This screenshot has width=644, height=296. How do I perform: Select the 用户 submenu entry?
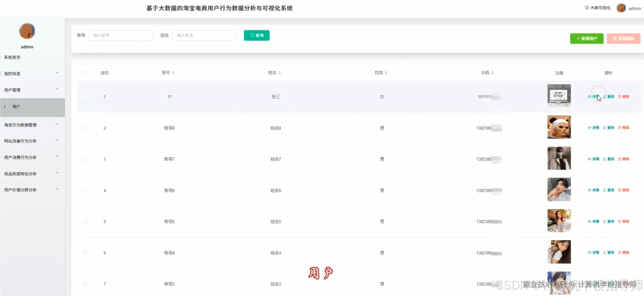tap(16, 107)
